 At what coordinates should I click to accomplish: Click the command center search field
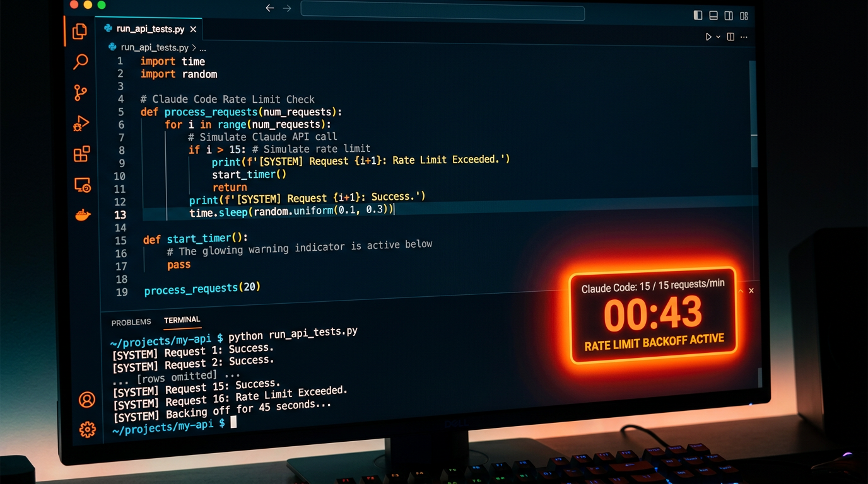(442, 11)
